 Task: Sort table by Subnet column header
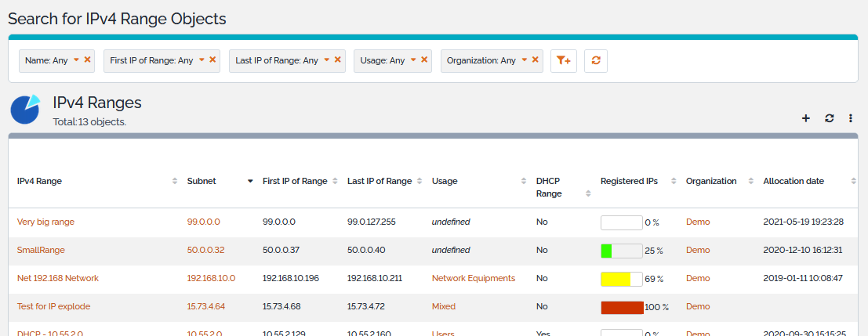coord(202,181)
